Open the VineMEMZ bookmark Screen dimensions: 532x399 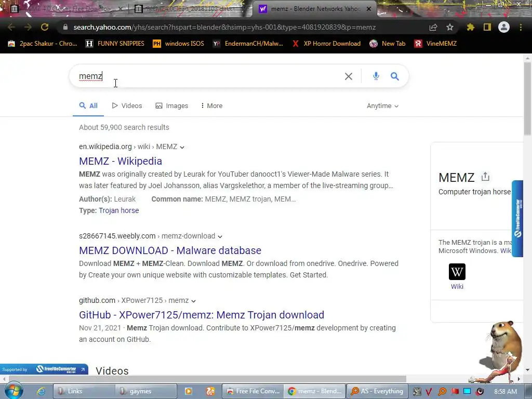(x=436, y=44)
